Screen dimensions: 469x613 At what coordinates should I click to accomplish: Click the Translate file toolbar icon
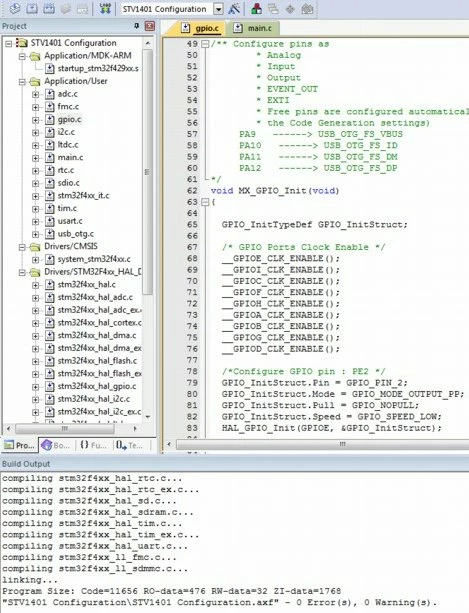coord(15,9)
